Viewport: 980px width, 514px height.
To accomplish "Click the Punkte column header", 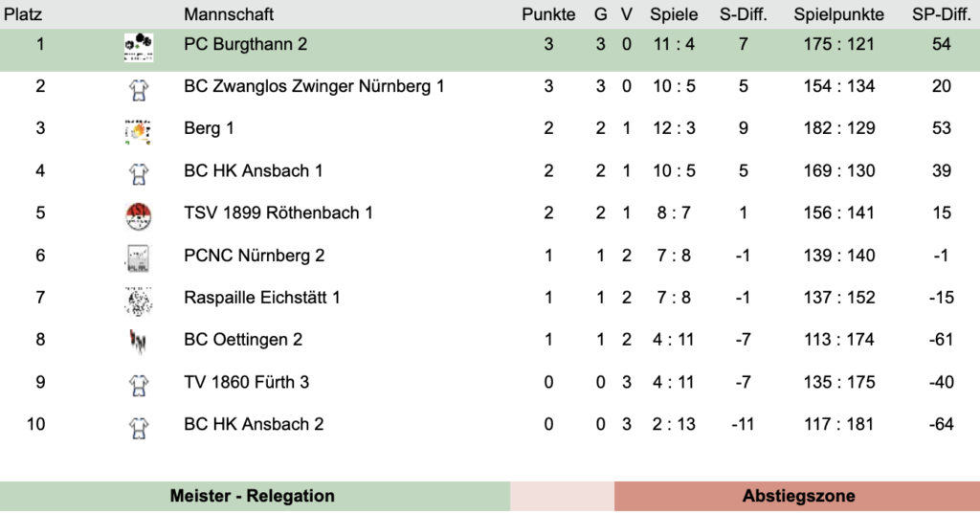I will click(x=548, y=14).
